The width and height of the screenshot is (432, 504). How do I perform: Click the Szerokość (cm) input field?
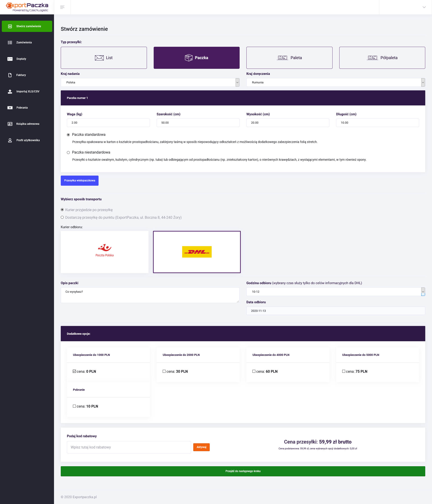click(198, 123)
